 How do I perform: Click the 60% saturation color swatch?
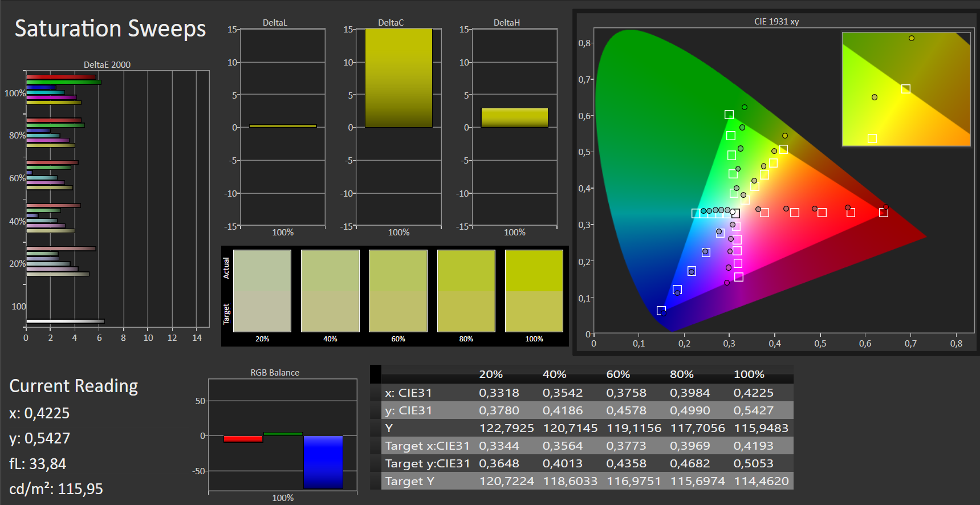pyautogui.click(x=398, y=291)
